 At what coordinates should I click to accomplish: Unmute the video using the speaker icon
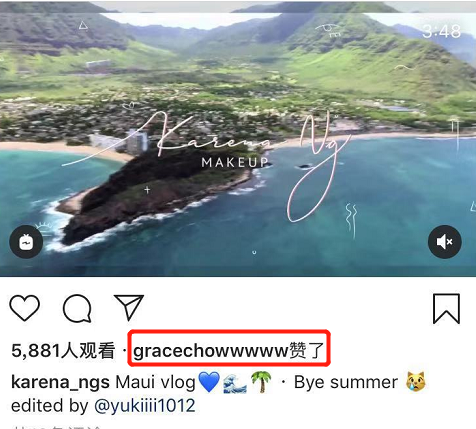[x=445, y=242]
